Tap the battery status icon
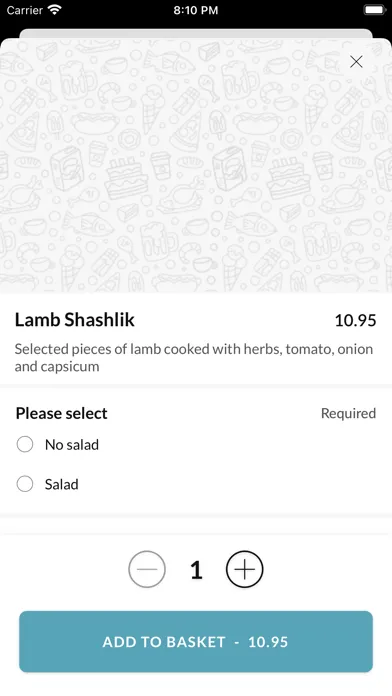This screenshot has height=696, width=392. pos(375,10)
